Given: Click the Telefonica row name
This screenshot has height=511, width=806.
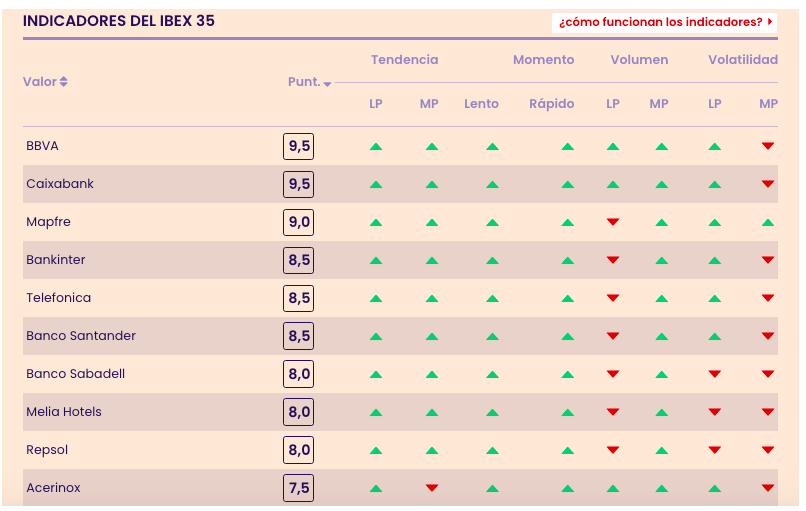Looking at the screenshot, I should pyautogui.click(x=58, y=298).
